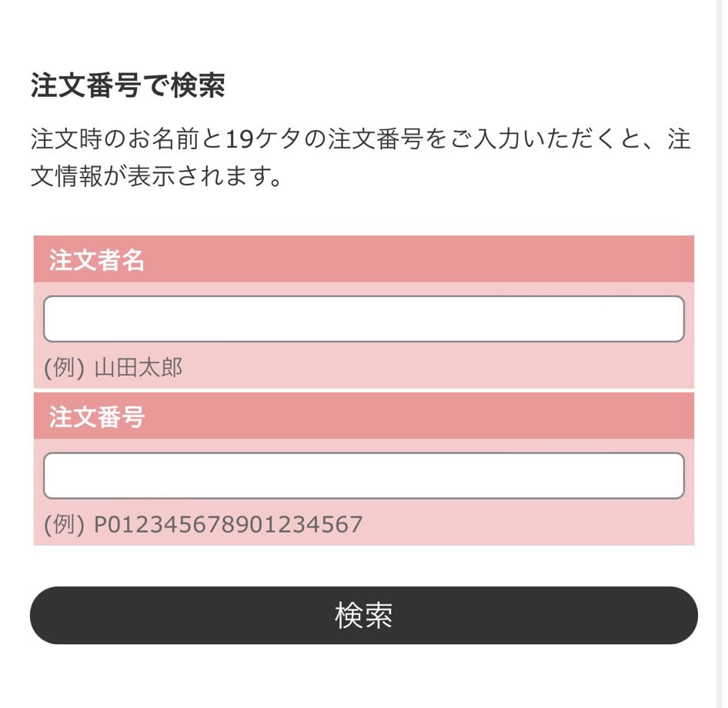Select the example order number P012345678901234567
Image resolution: width=728 pixels, height=708 pixels.
click(x=228, y=525)
